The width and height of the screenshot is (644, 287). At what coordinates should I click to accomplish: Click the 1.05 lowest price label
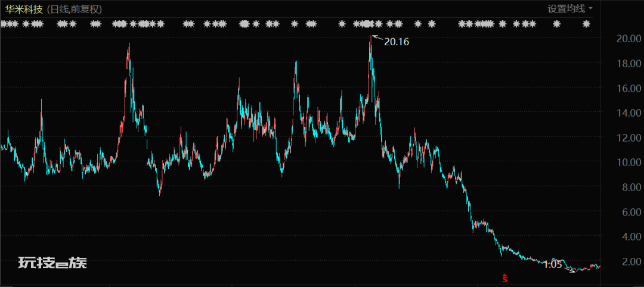[x=552, y=265]
